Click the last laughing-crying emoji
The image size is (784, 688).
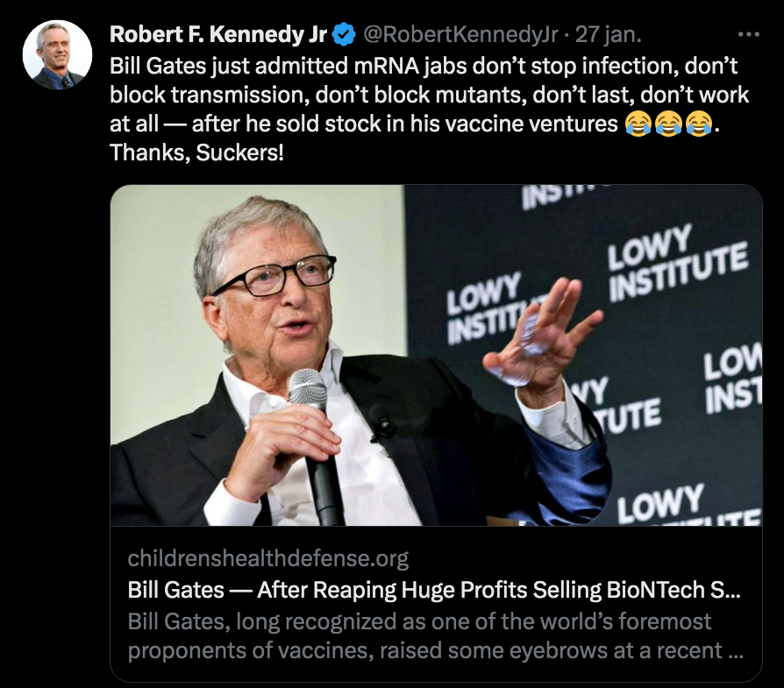(699, 124)
